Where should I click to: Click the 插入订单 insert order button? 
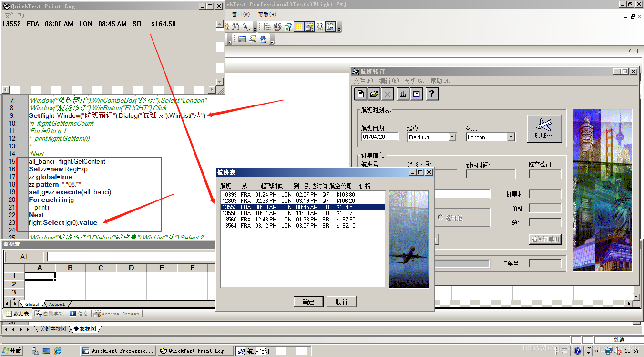click(545, 240)
